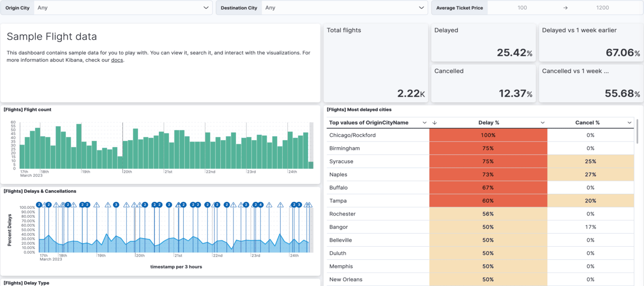Click the arrow between ticket price range values

coord(565,8)
